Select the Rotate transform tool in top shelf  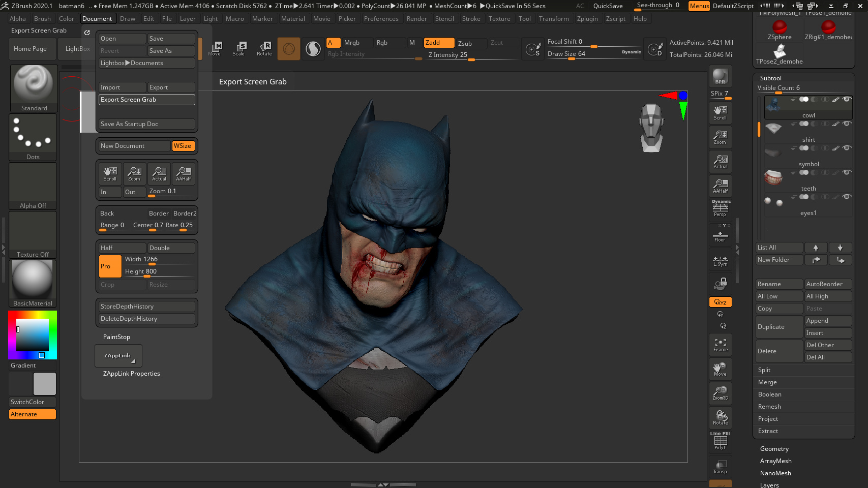(x=264, y=49)
